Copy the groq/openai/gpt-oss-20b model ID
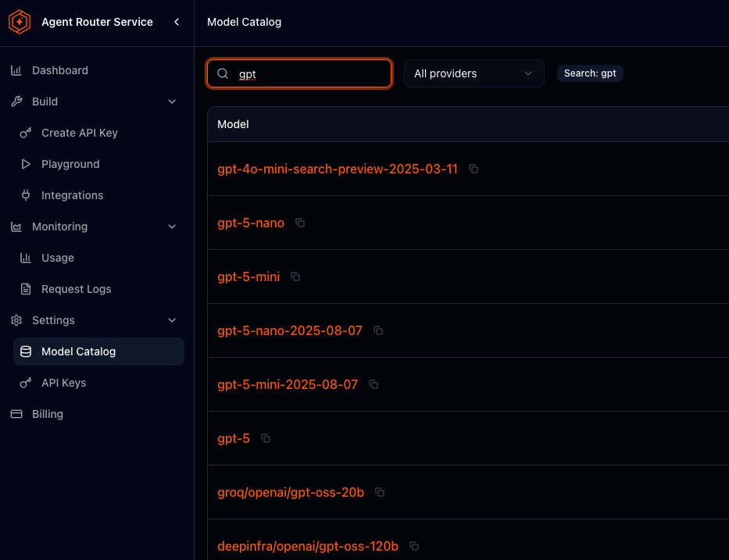 [x=380, y=492]
